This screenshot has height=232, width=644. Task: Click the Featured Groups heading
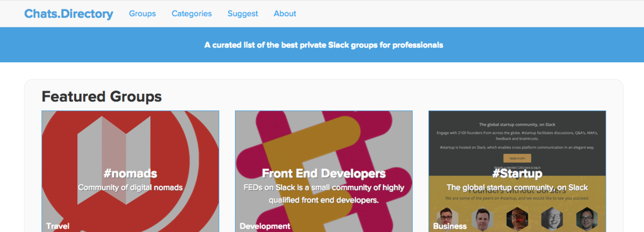click(101, 96)
